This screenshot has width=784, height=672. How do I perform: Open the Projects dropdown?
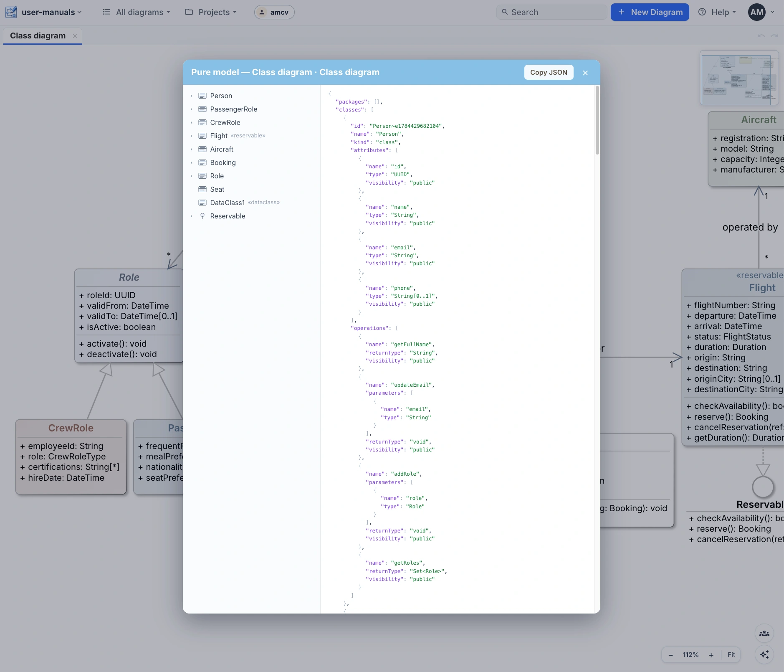[x=211, y=12]
